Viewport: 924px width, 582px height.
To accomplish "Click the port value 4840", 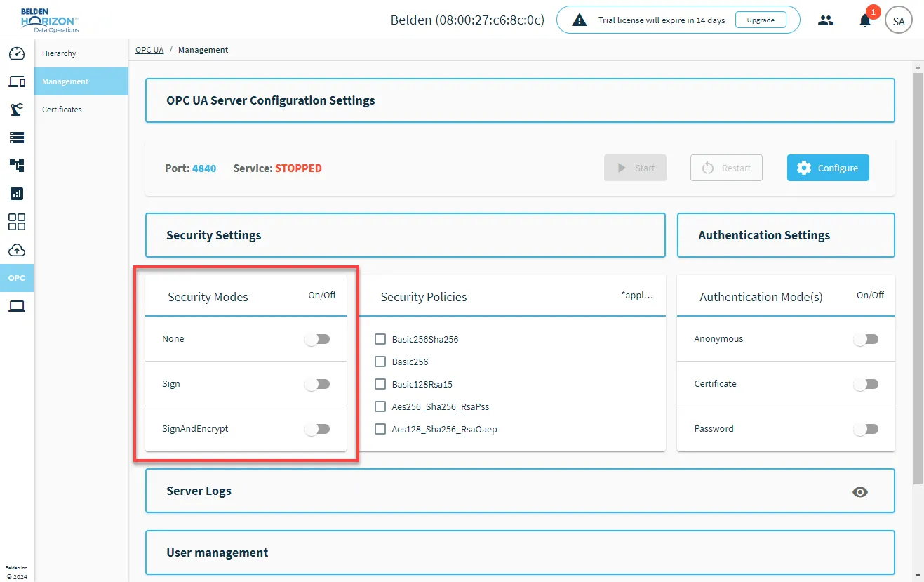I will pyautogui.click(x=204, y=168).
